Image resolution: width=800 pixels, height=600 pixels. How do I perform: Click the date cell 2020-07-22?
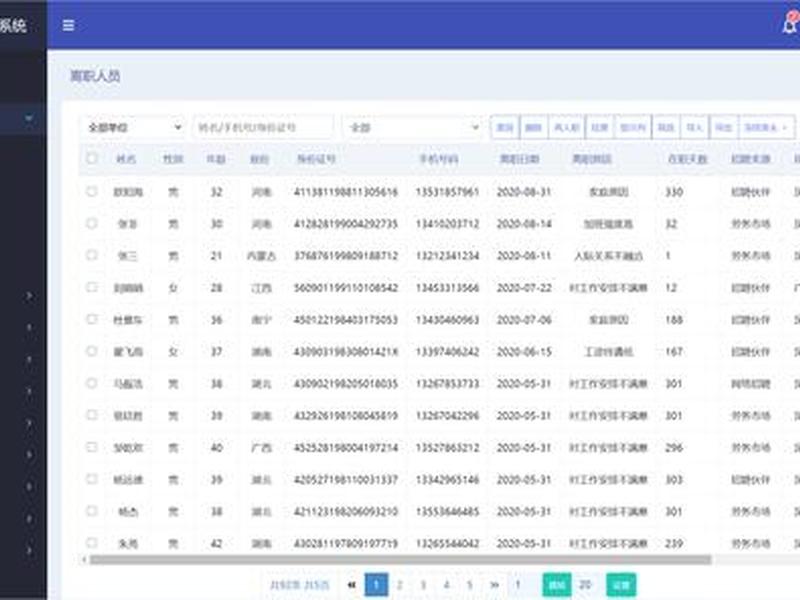point(524,288)
